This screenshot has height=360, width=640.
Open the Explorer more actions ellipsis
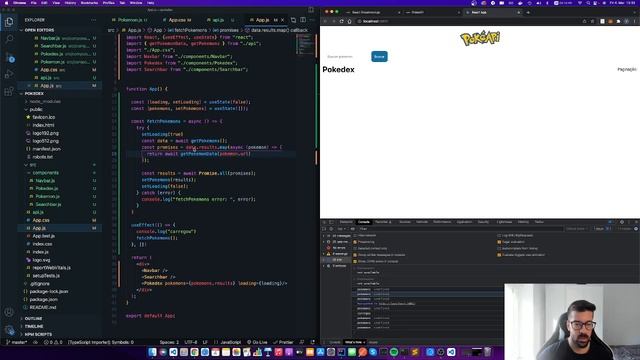[93, 20]
